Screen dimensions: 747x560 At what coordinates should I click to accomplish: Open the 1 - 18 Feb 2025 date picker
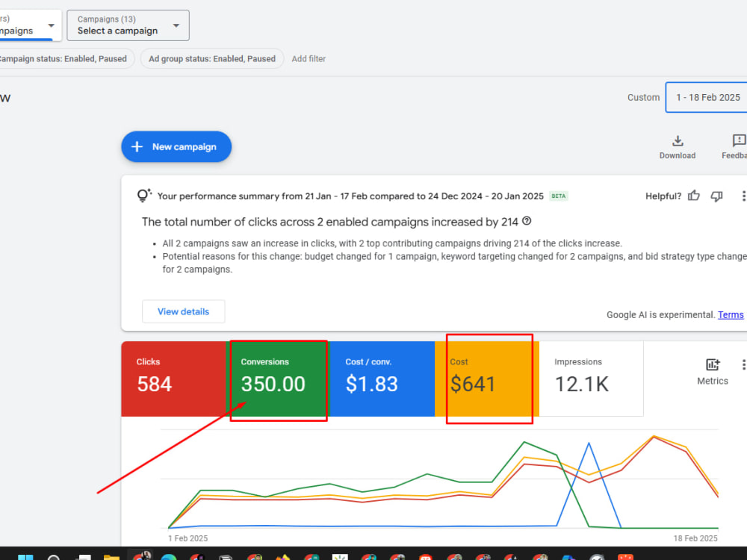coord(707,97)
